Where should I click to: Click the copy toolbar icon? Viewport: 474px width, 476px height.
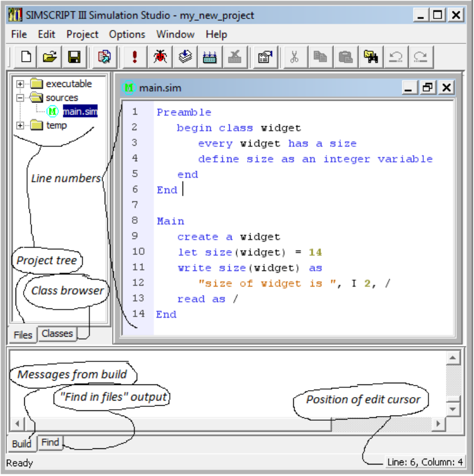320,57
